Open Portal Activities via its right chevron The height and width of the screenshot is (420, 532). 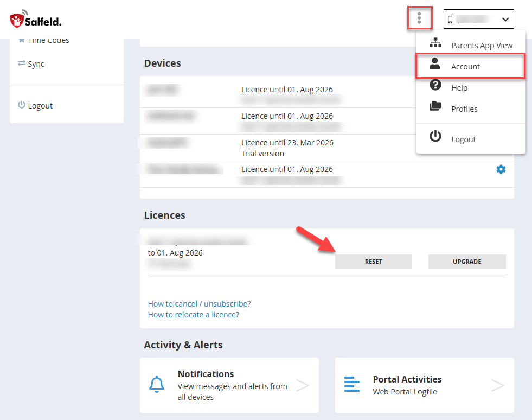point(497,385)
